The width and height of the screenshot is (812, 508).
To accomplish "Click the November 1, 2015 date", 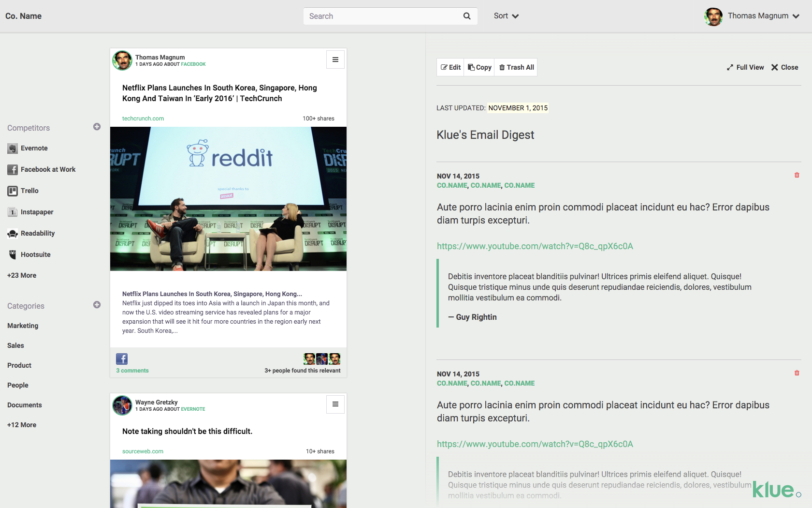I will (518, 108).
